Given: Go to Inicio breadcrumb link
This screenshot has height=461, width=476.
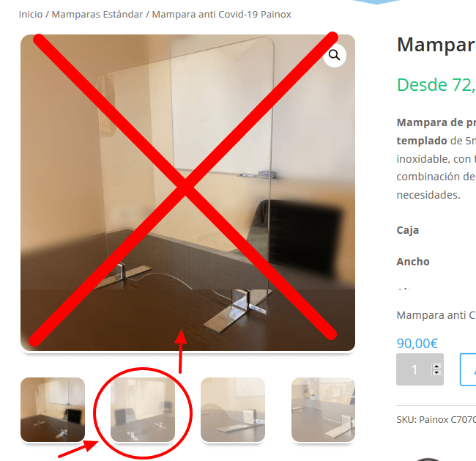Looking at the screenshot, I should 31,14.
